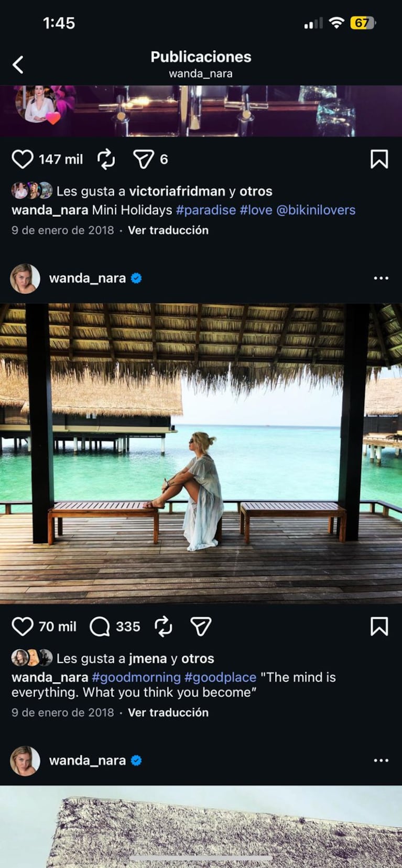The width and height of the screenshot is (402, 868).
Task: Open the three-dots menu on the beach post
Action: (x=380, y=278)
